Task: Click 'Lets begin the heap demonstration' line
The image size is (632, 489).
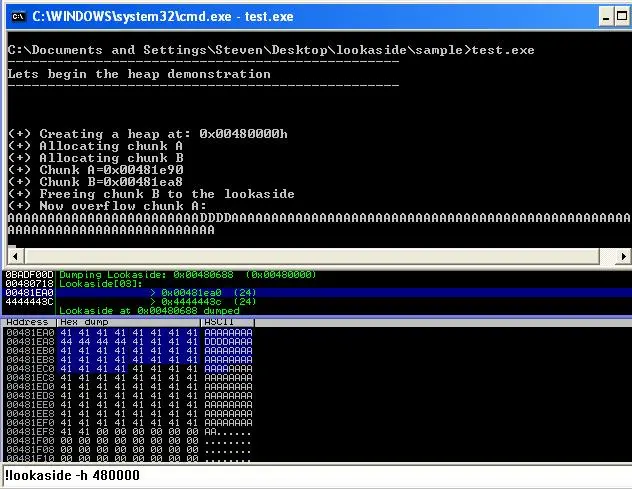Action: [139, 74]
